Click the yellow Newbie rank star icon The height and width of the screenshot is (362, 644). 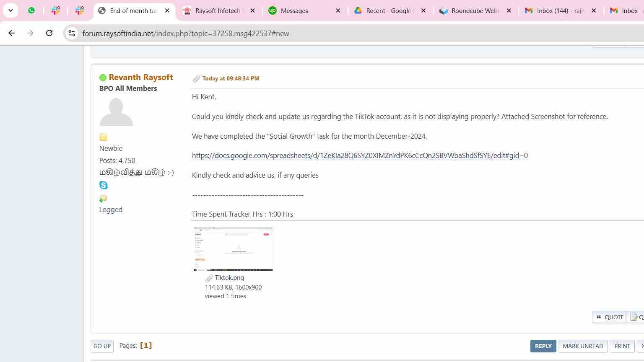coord(104,137)
